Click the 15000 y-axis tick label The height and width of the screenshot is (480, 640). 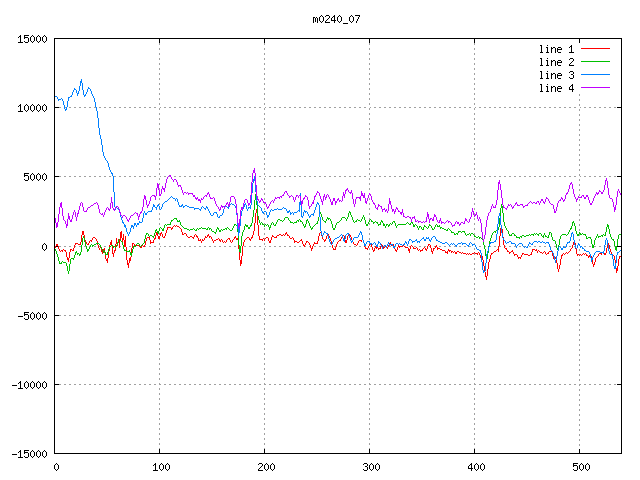[x=32, y=39]
